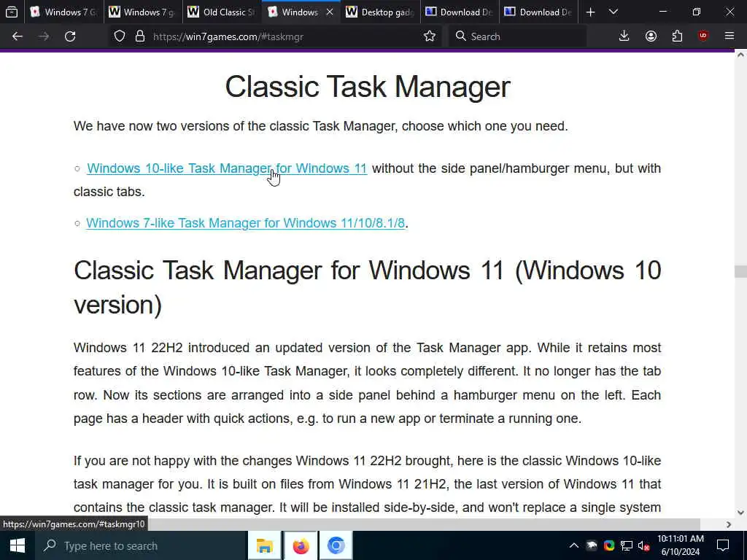Click the Chromium taskbar icon
This screenshot has width=747, height=560.
[336, 545]
